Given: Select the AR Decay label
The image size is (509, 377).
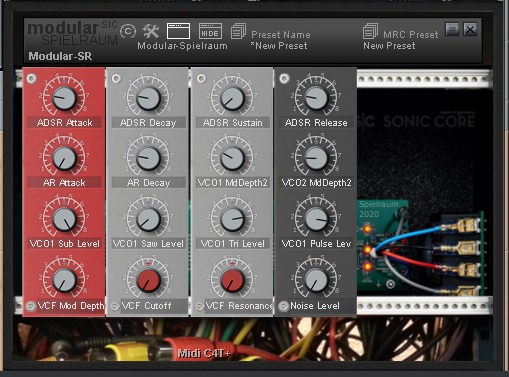Looking at the screenshot, I should pyautogui.click(x=148, y=183).
